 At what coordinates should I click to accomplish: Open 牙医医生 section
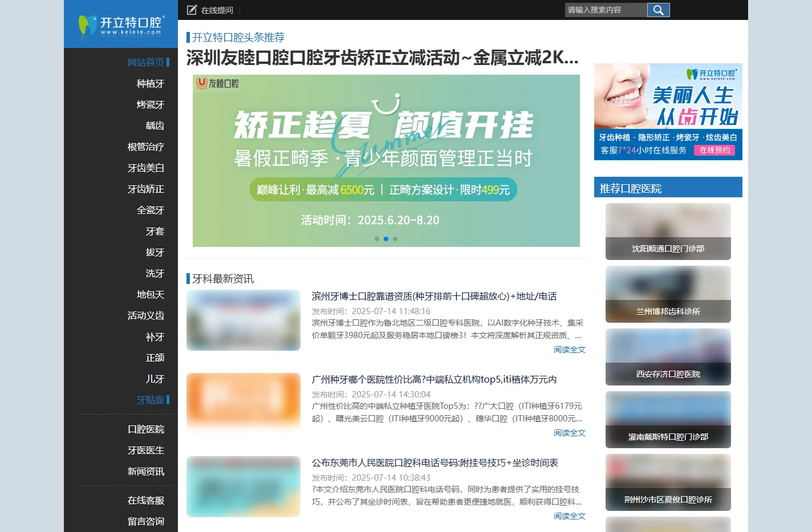pyautogui.click(x=146, y=450)
